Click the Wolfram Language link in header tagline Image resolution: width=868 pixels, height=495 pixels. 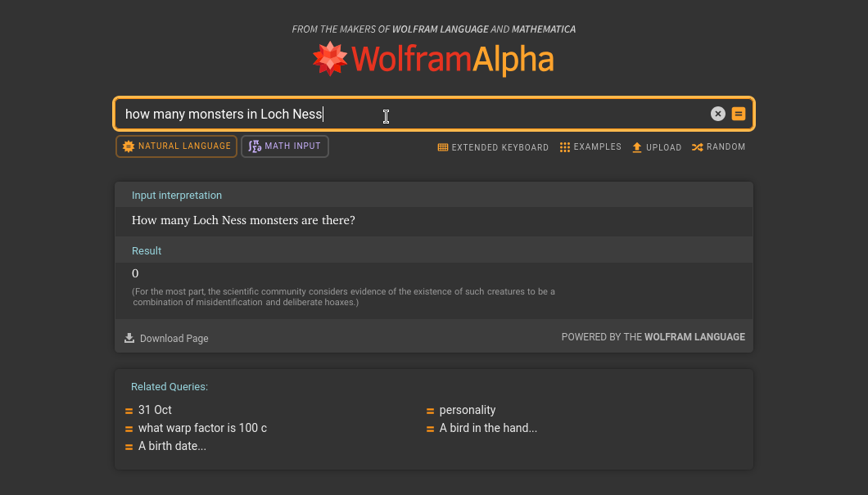coord(440,29)
